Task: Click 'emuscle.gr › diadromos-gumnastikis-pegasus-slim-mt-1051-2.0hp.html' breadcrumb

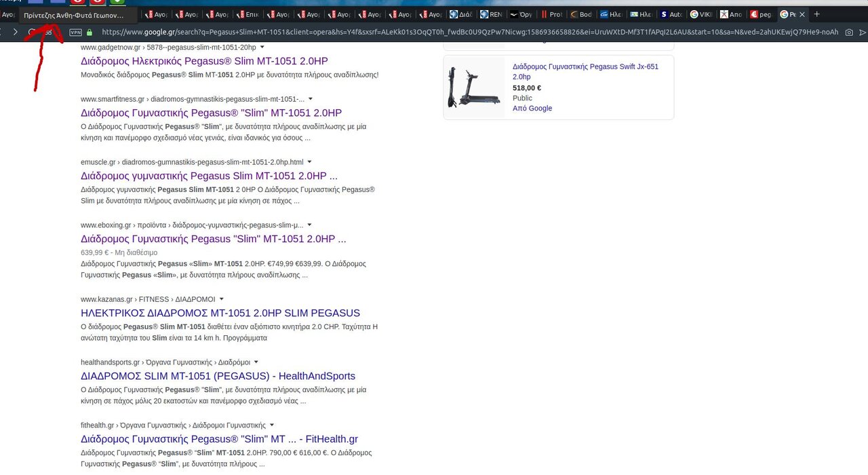Action: 192,162
